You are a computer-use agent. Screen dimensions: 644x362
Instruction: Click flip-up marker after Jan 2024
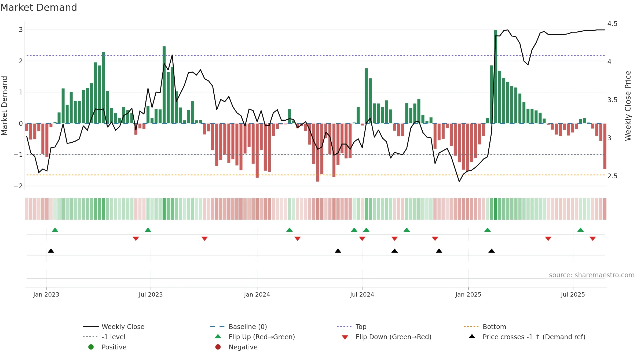289,230
